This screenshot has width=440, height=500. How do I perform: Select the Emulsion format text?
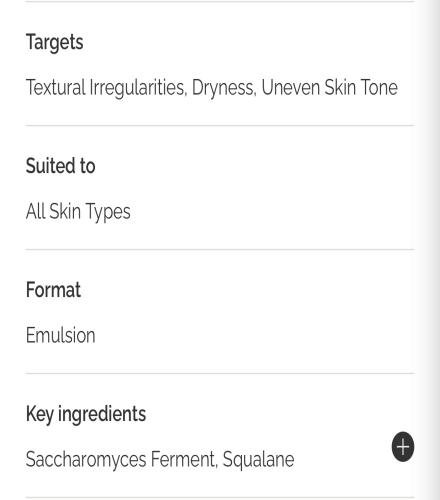click(61, 335)
